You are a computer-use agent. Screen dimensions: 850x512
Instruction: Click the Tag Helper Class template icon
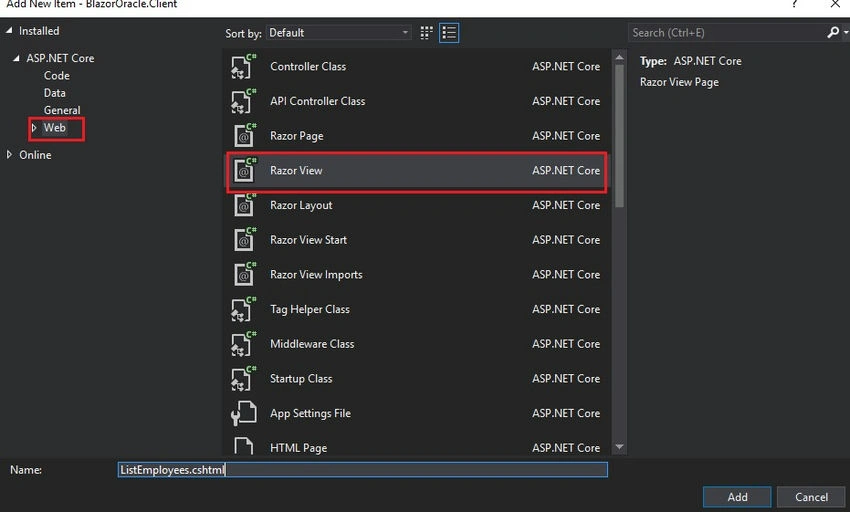click(x=243, y=309)
